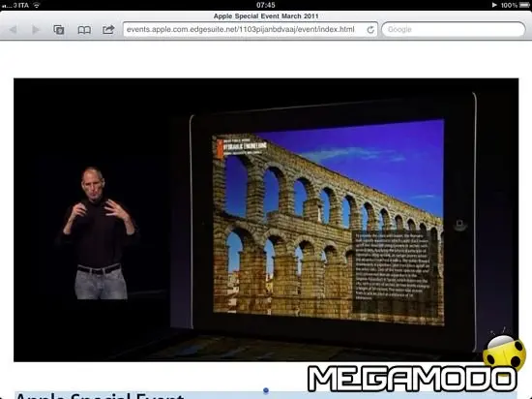Focus the Google search field
The image size is (532, 399).
coord(454,30)
